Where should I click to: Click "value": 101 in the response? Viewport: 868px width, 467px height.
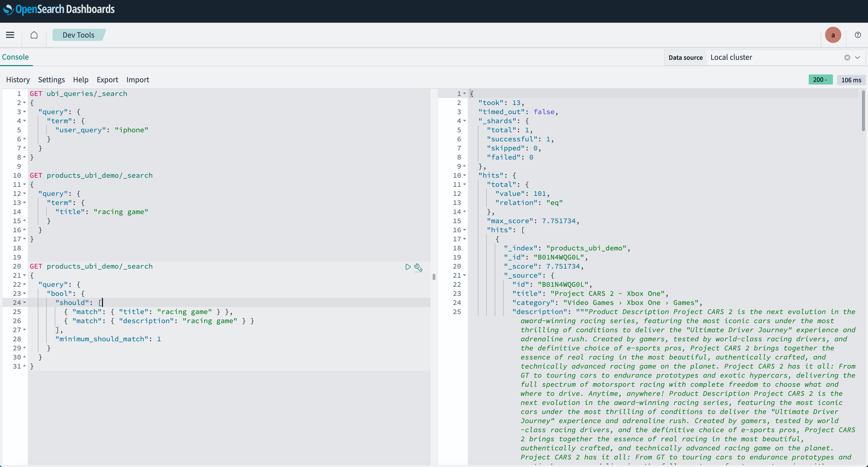pos(523,194)
